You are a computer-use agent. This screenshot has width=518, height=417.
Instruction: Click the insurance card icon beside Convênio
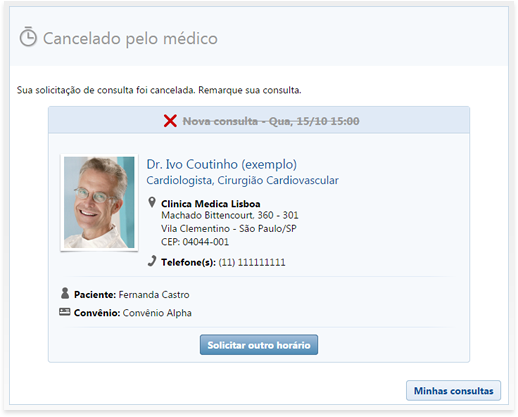[65, 312]
